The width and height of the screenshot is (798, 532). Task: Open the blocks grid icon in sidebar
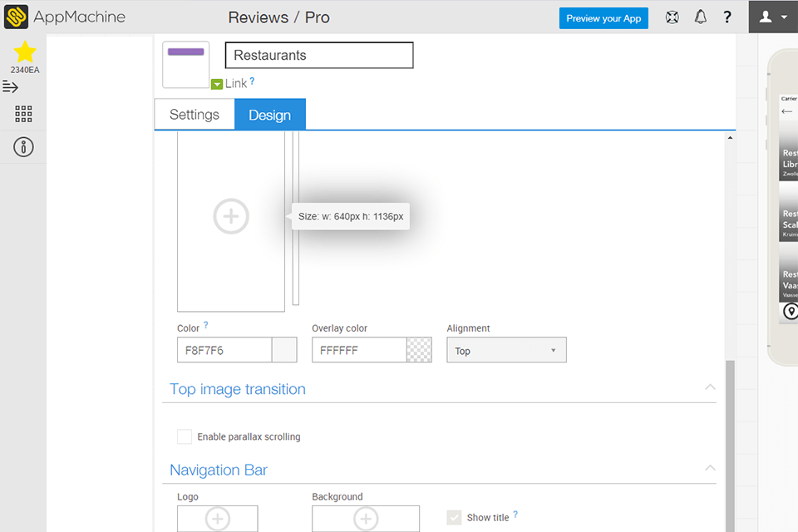(23, 114)
